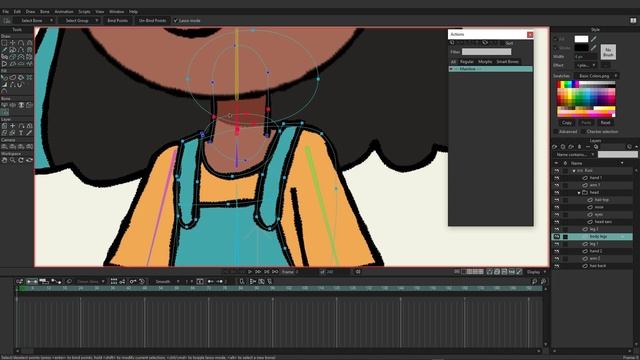Open the Smooth interpolation dropdown in timeline
Image resolution: width=640 pixels, height=360 pixels.
(167, 282)
